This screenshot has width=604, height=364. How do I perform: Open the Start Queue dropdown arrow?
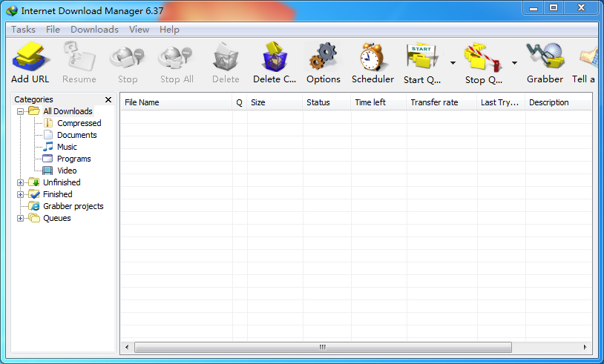[453, 63]
